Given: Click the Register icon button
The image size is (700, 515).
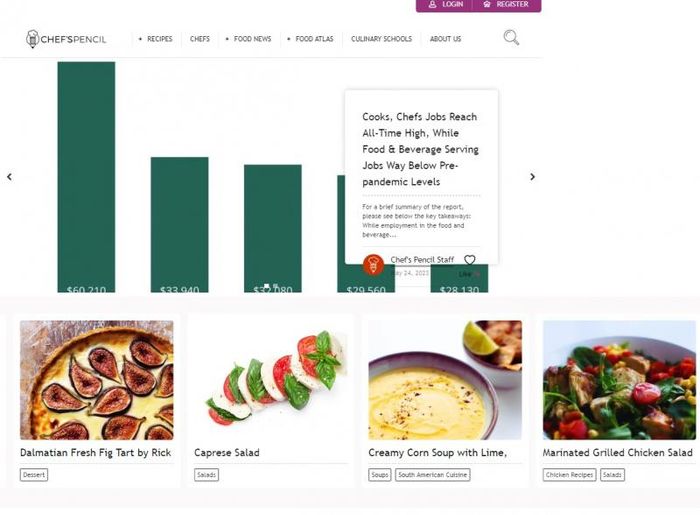Looking at the screenshot, I should tap(487, 4).
